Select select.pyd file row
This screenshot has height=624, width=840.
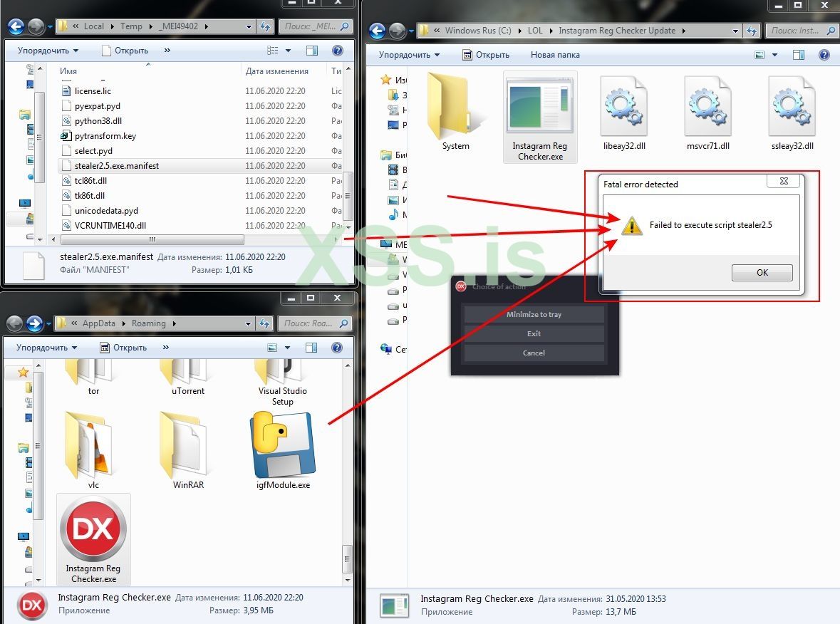click(201, 151)
